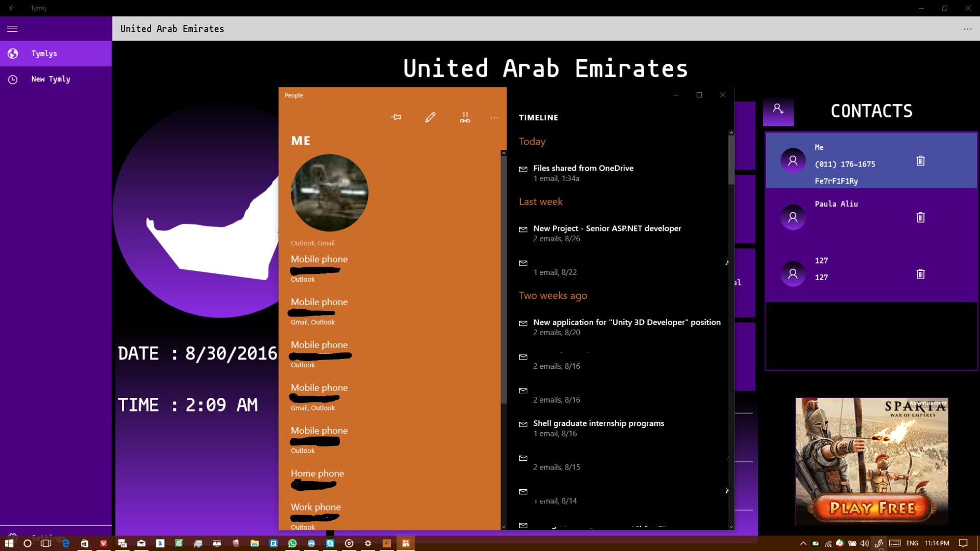Click the Tymly back arrow in title bar
This screenshot has width=980, height=551.
click(12, 8)
